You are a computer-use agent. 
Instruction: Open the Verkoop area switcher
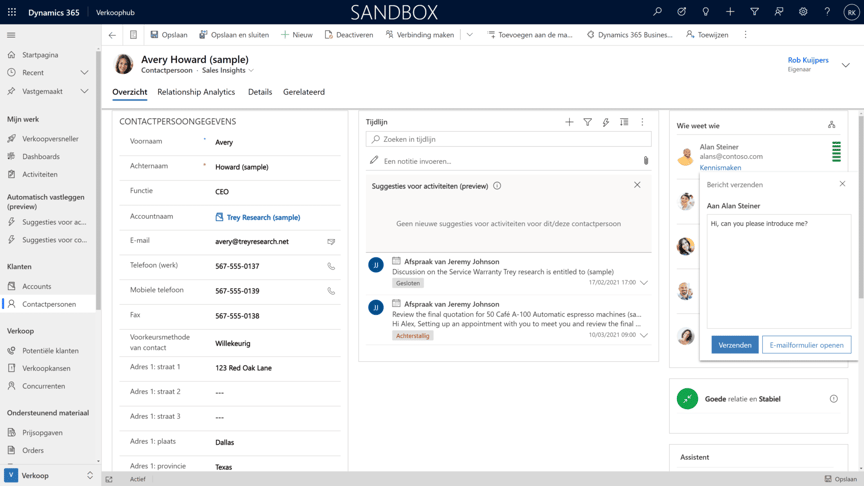point(49,476)
